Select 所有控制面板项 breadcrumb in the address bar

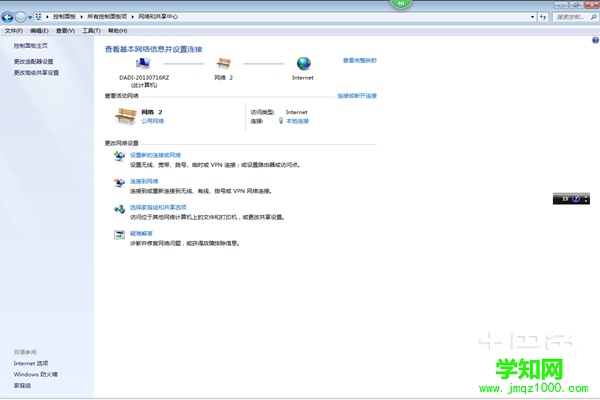tap(107, 16)
